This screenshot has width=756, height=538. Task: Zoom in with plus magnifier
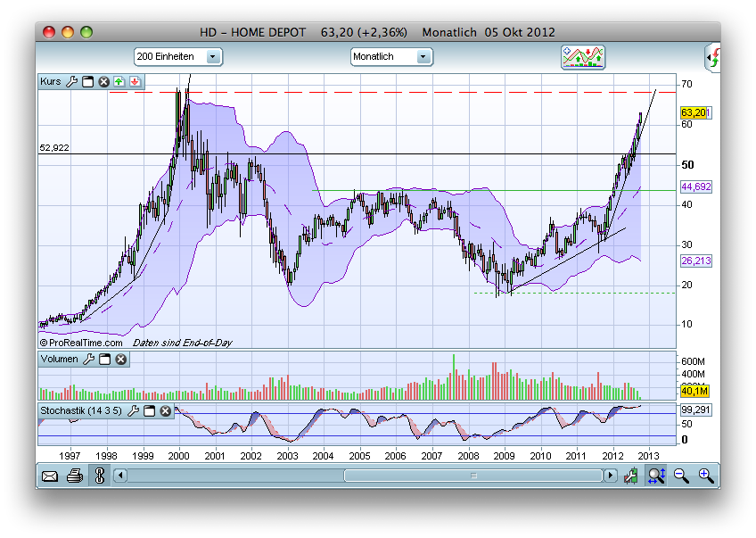tap(706, 476)
